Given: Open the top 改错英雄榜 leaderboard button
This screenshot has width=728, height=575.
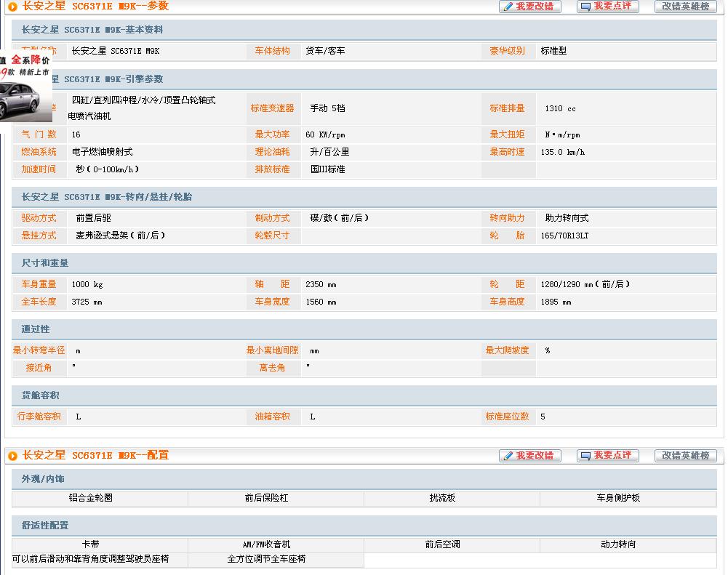Looking at the screenshot, I should coord(685,7).
